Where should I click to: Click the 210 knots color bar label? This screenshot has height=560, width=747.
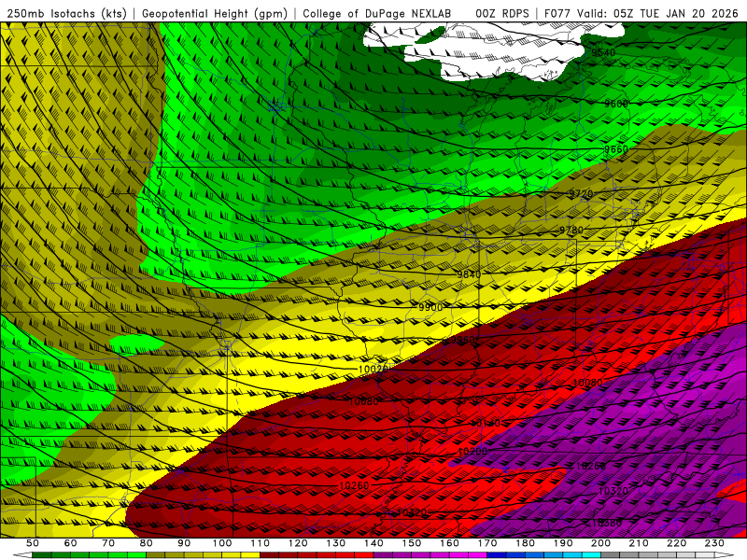pos(639,543)
